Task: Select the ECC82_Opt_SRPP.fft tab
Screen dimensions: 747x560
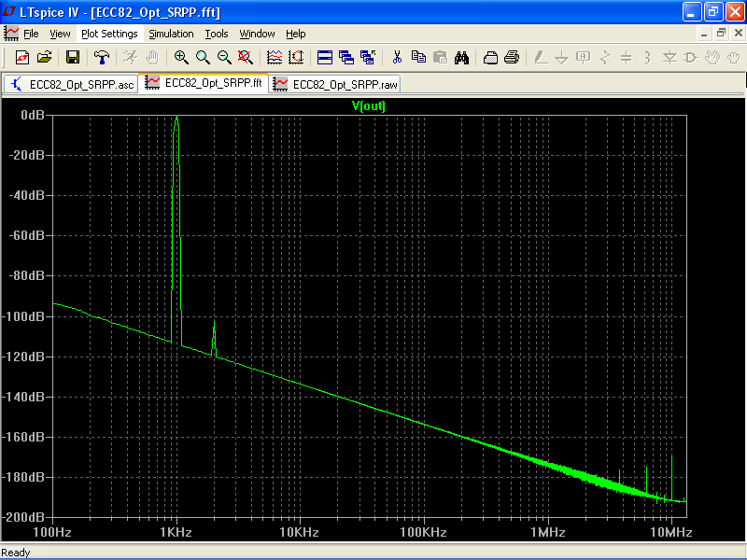Action: tap(204, 83)
